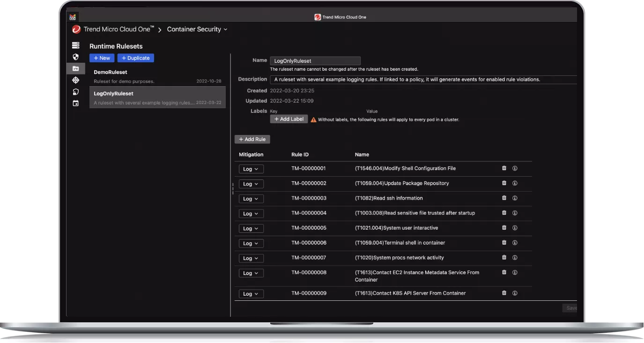Open Mitigation dropdown for TM-00000002
The width and height of the screenshot is (644, 343).
251,184
